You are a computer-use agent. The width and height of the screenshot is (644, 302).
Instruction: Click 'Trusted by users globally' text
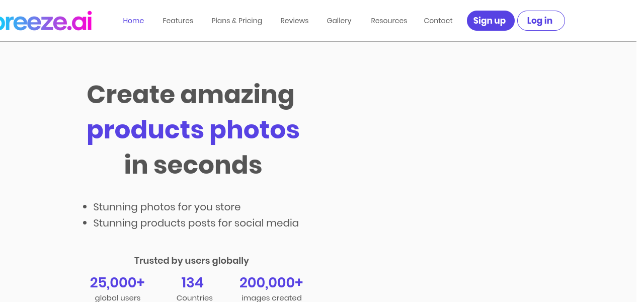(191, 261)
